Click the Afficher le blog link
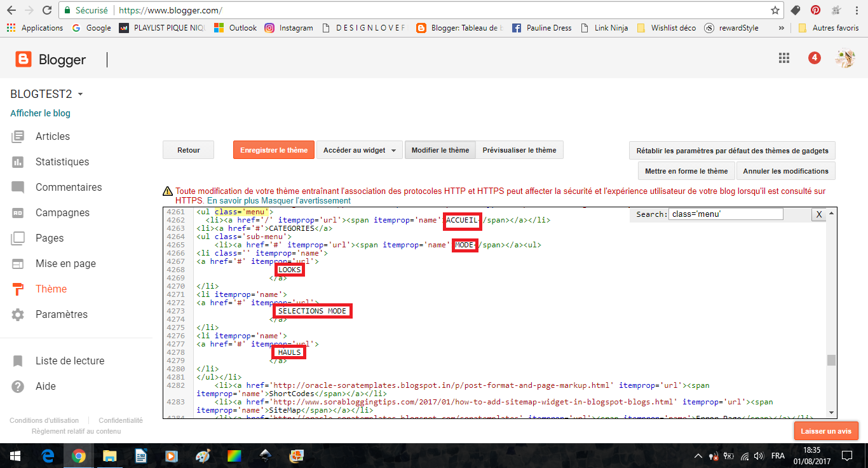The image size is (868, 468). click(40, 113)
